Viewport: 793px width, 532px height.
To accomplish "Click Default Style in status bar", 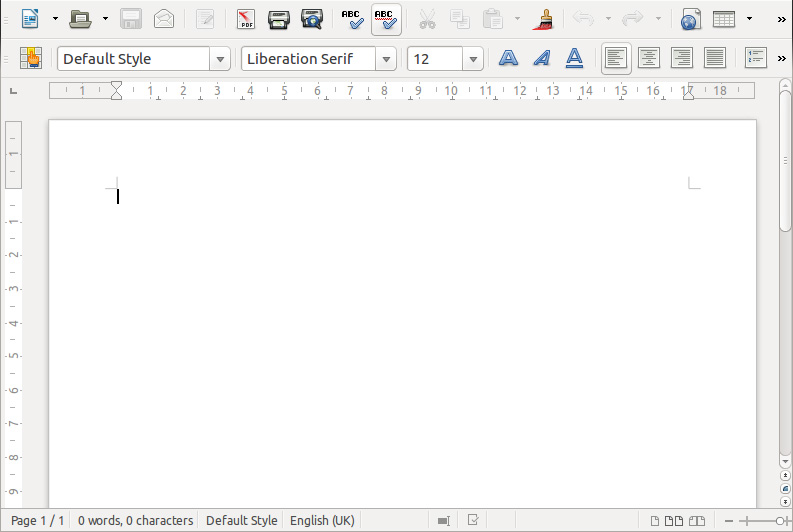I will (x=242, y=520).
